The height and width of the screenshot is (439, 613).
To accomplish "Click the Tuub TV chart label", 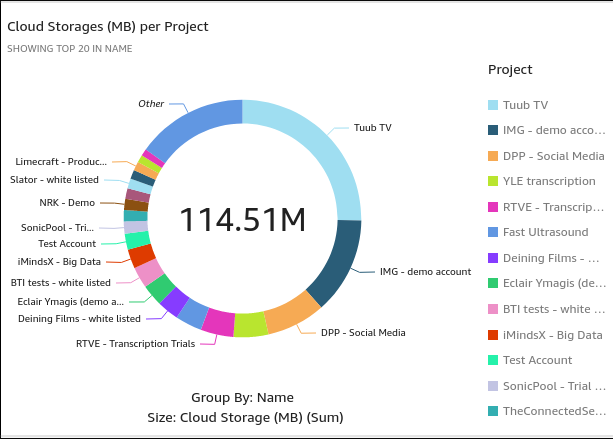I will tap(373, 128).
